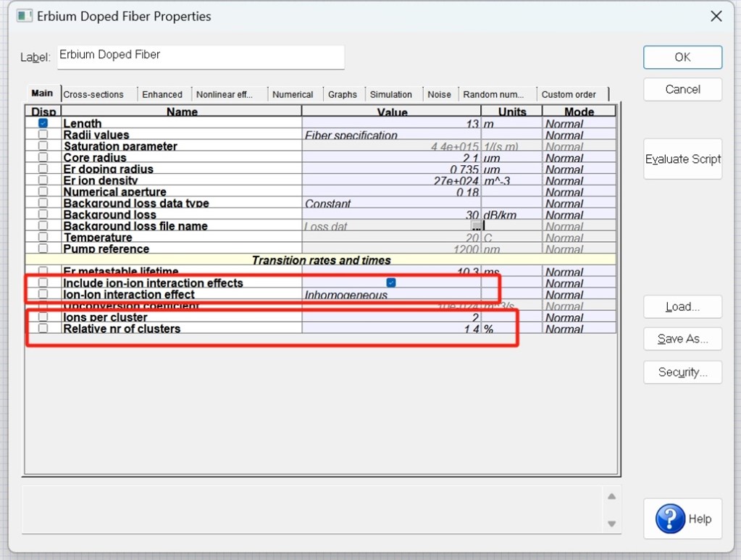This screenshot has width=741, height=560.
Task: Click the Save As... button
Action: coord(682,339)
